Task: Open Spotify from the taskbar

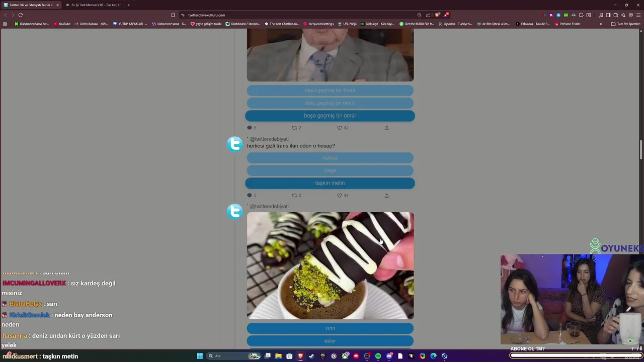Action: point(378,356)
